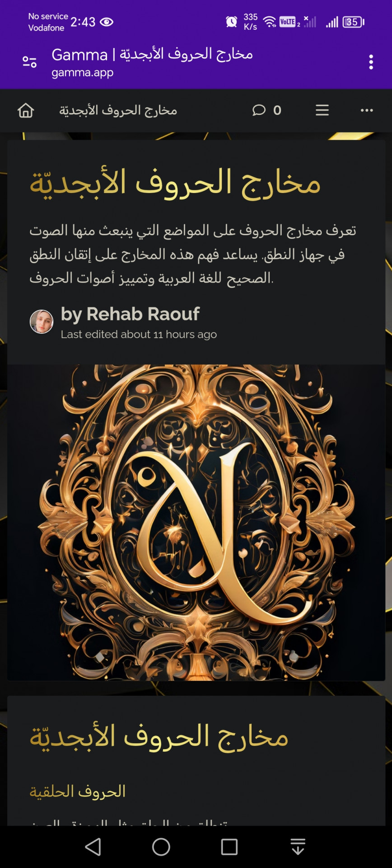Tap the Last edited about 11 hours ago text

coord(139,335)
